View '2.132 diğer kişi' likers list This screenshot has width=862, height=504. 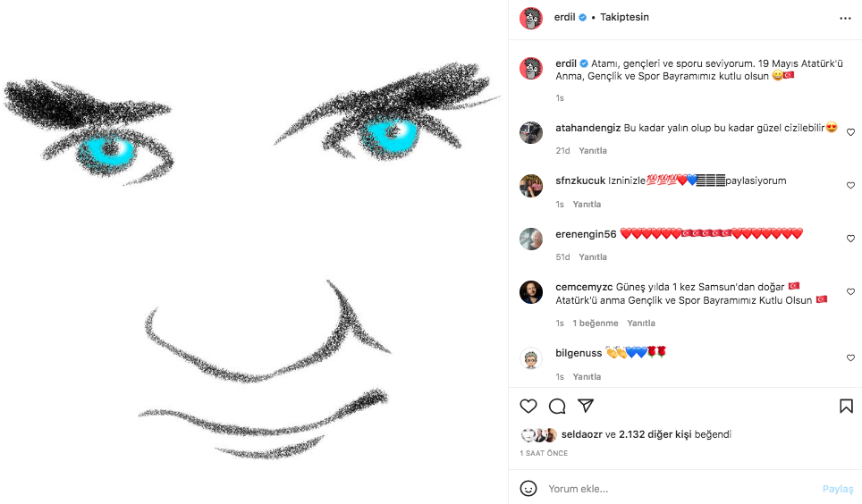[655, 434]
